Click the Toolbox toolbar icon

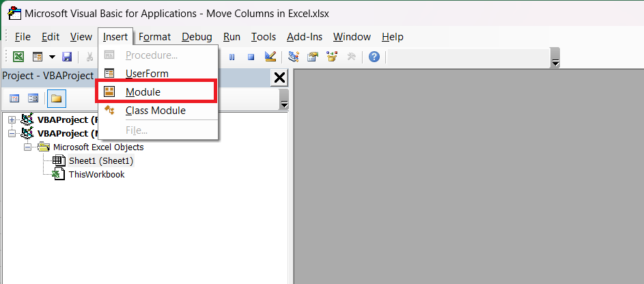pyautogui.click(x=351, y=57)
